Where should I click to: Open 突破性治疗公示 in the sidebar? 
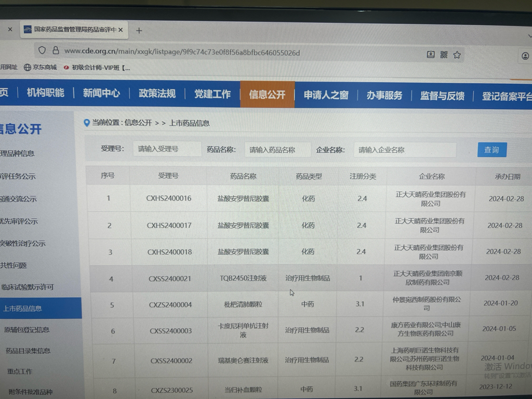pos(23,243)
